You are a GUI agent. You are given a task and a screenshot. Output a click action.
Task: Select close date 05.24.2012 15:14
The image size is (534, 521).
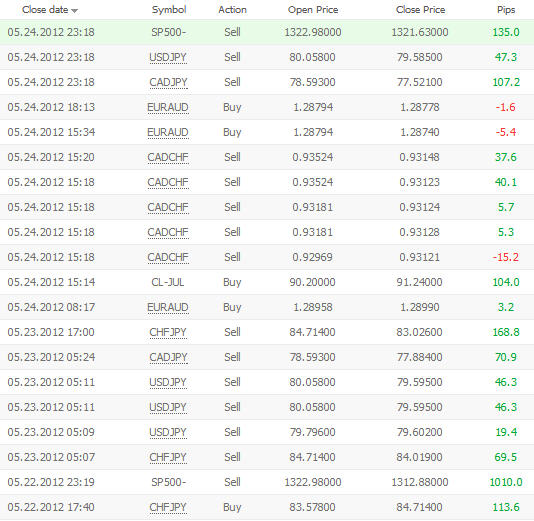[x=51, y=282]
